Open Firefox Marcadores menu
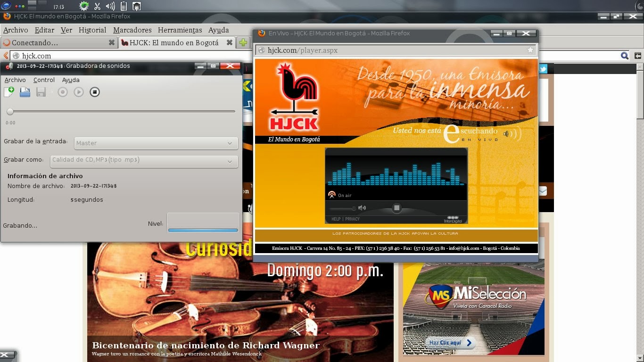 point(132,30)
